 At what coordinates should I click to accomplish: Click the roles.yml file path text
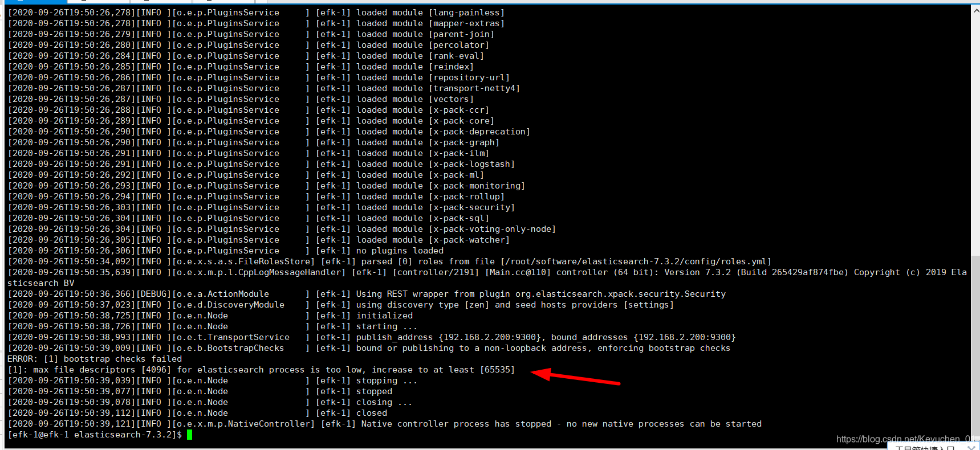(636, 261)
